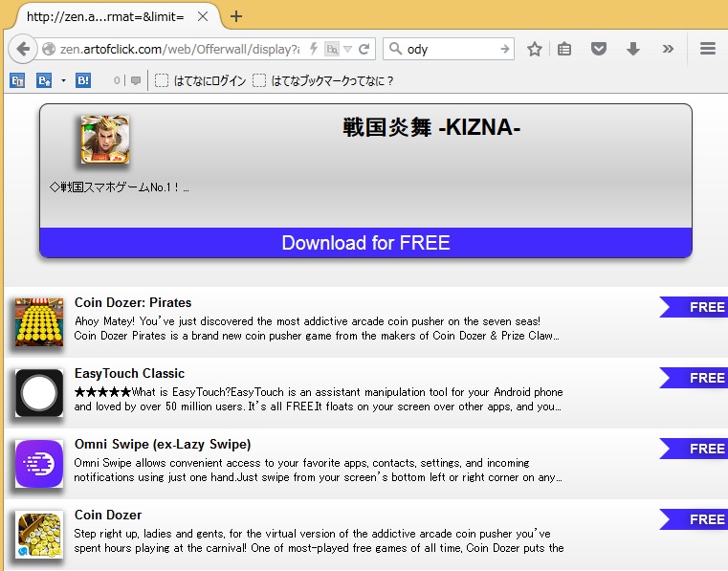The image size is (728, 571).
Task: Click the globe site identity icon
Action: coord(49,49)
